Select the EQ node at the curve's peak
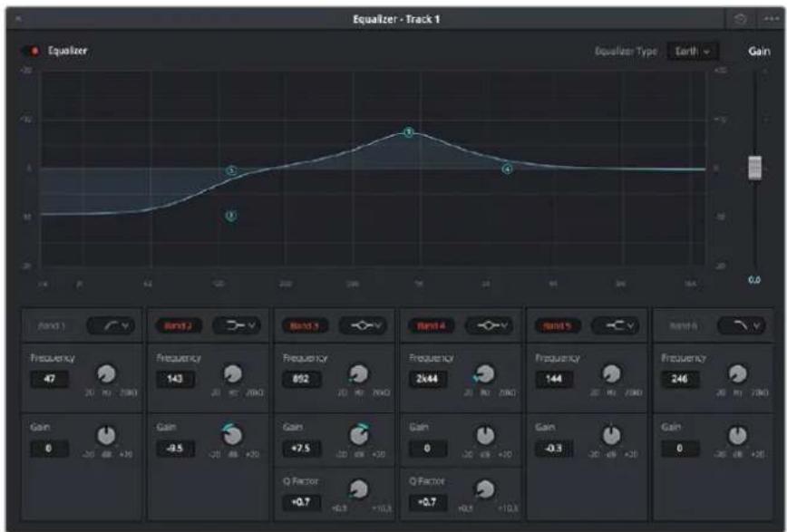The width and height of the screenshot is (787, 532). pyautogui.click(x=409, y=132)
